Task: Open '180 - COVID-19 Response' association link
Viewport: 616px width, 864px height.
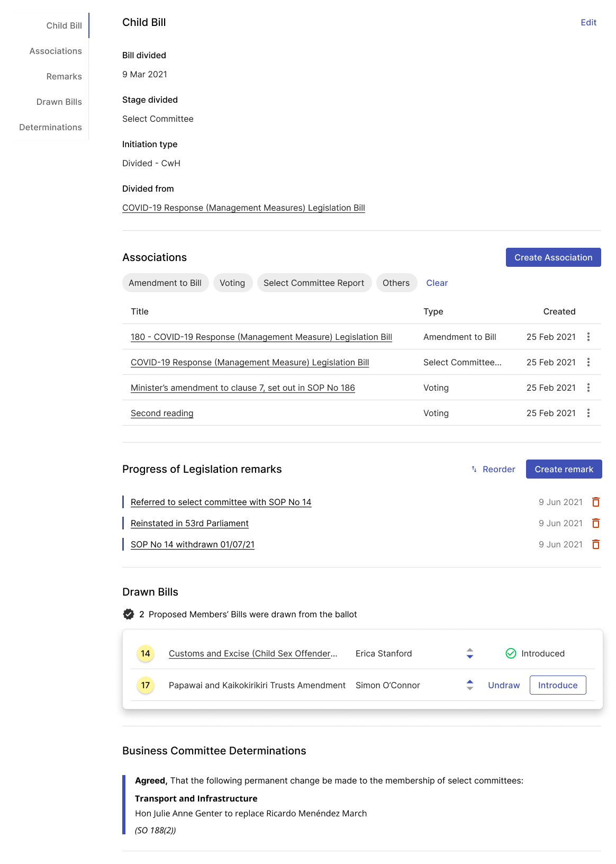Action: tap(261, 337)
